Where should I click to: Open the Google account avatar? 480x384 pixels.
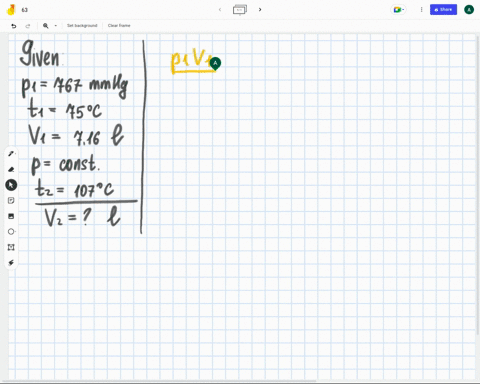tap(469, 10)
